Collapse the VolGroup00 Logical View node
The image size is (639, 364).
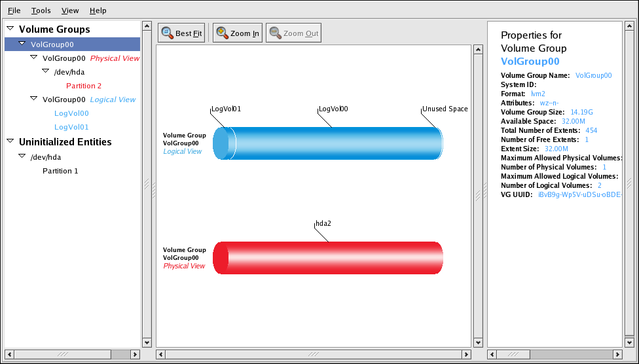(x=34, y=99)
